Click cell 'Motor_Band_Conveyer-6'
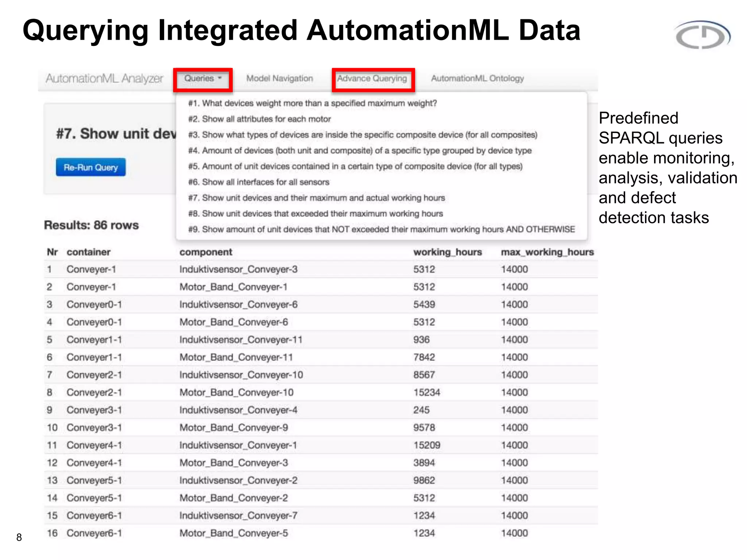The image size is (747, 560). 234,322
